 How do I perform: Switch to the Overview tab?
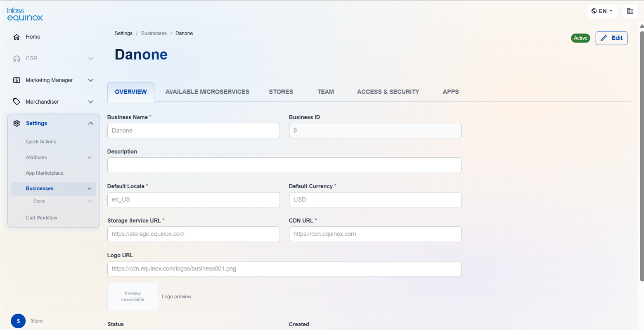coord(131,92)
